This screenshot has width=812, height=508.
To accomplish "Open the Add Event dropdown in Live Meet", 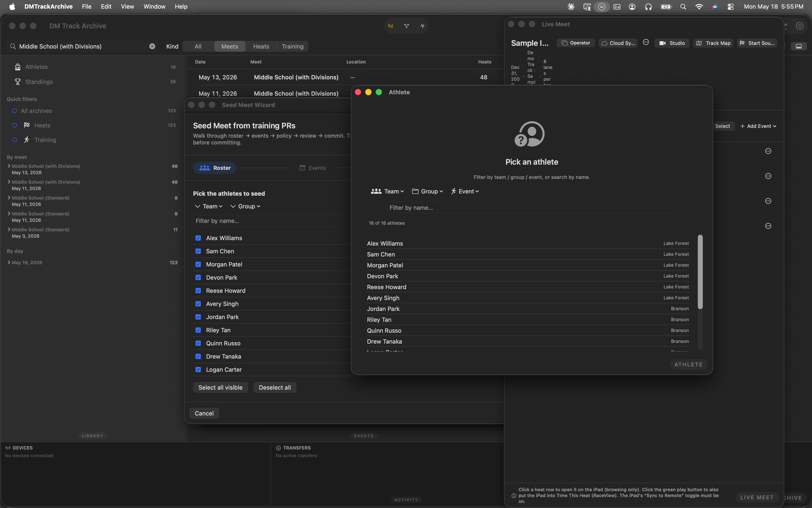I will click(758, 126).
